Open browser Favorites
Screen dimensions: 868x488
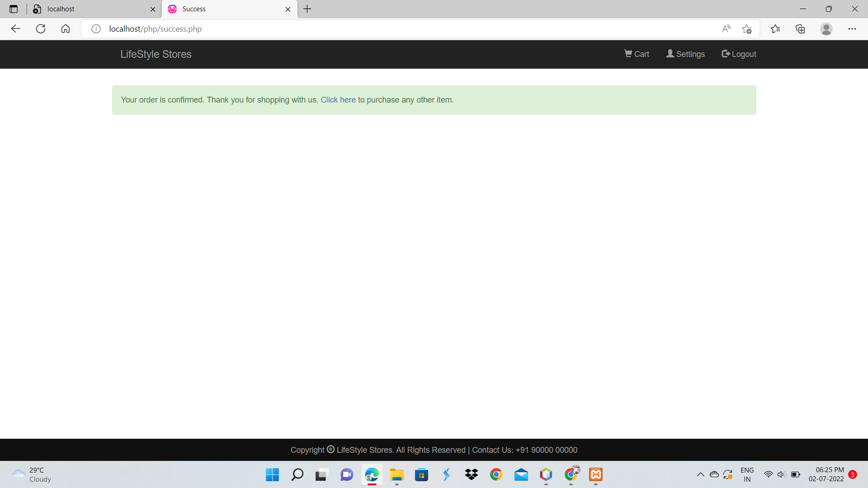(776, 28)
